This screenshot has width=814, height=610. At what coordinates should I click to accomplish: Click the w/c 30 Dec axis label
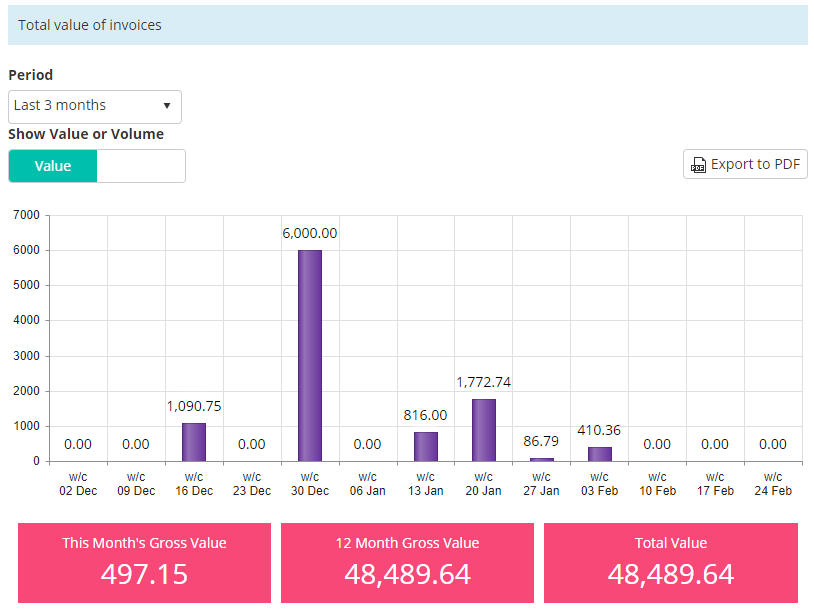310,484
